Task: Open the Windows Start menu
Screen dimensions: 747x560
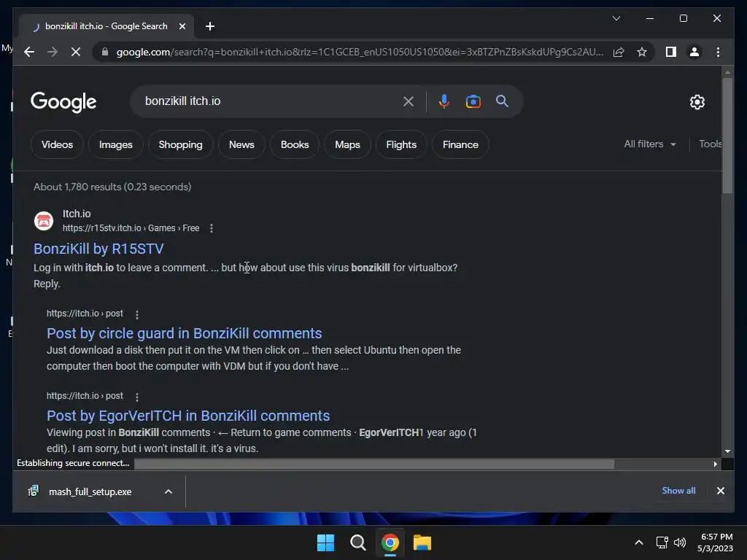Action: 326,542
